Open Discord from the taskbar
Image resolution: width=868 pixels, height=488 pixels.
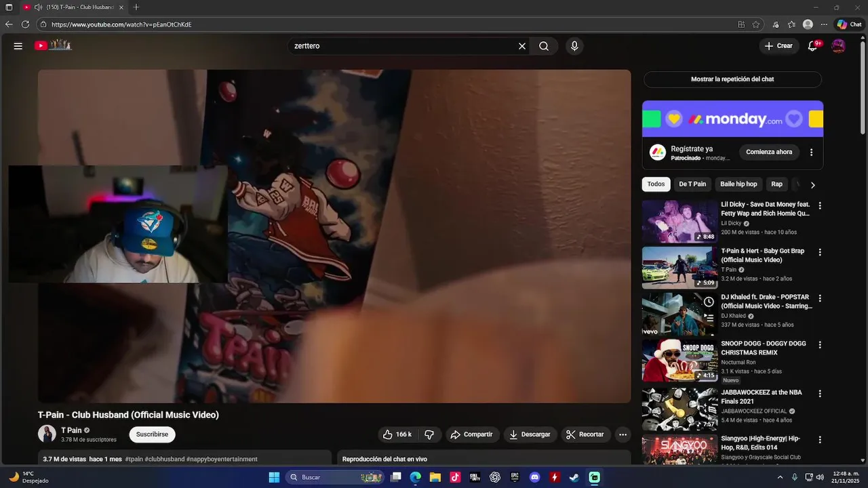pos(535,477)
